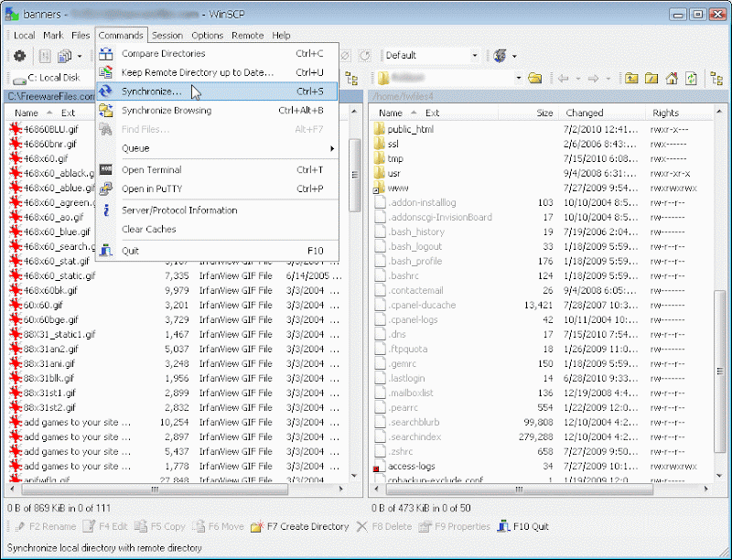Click the queue toolbar icon beside the gear
The image size is (732, 560).
click(x=45, y=56)
